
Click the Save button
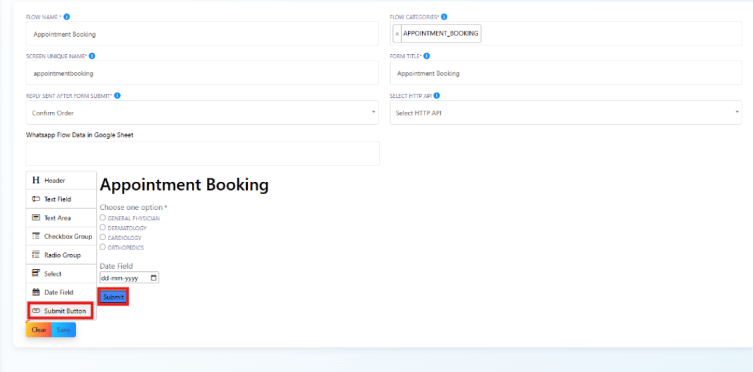(x=63, y=330)
